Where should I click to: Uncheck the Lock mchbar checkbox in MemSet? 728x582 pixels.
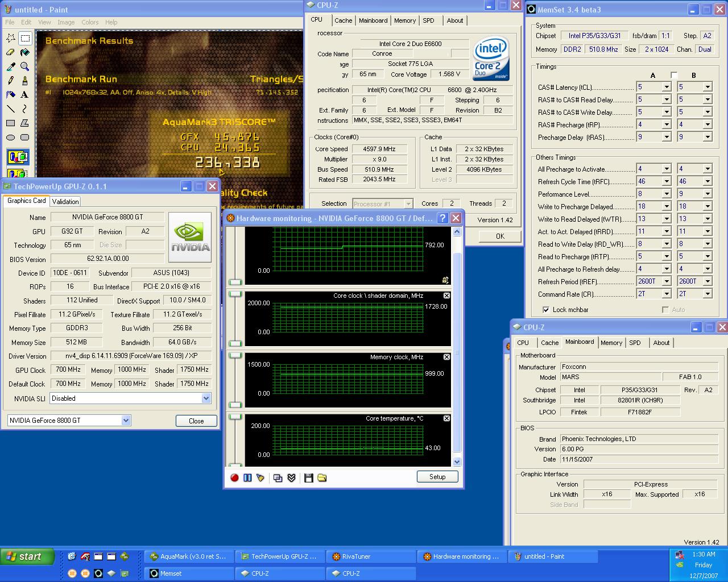[546, 310]
